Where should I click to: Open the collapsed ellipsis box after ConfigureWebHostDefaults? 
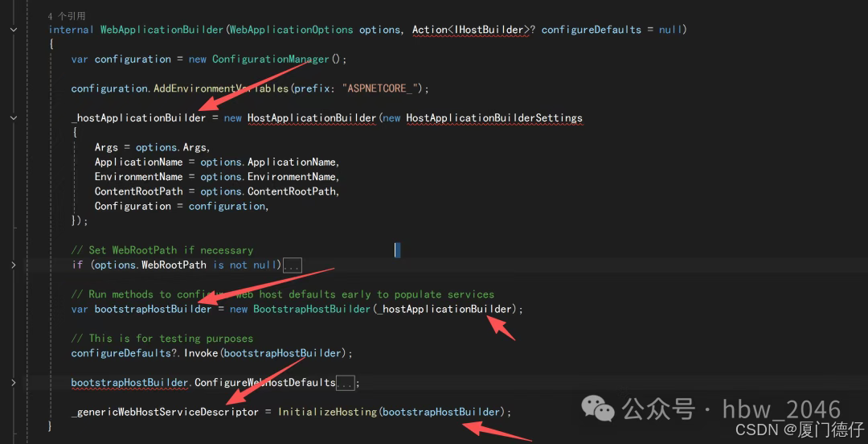click(346, 383)
